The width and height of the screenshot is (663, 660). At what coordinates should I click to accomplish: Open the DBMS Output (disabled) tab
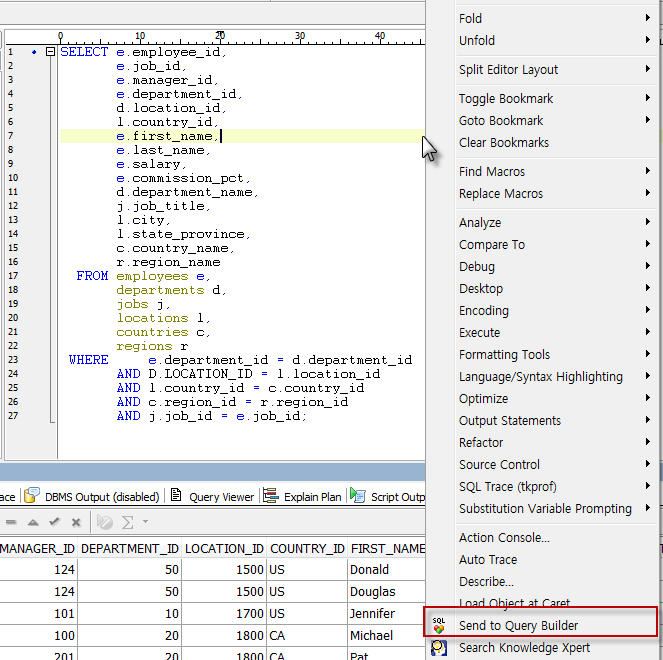[x=91, y=496]
